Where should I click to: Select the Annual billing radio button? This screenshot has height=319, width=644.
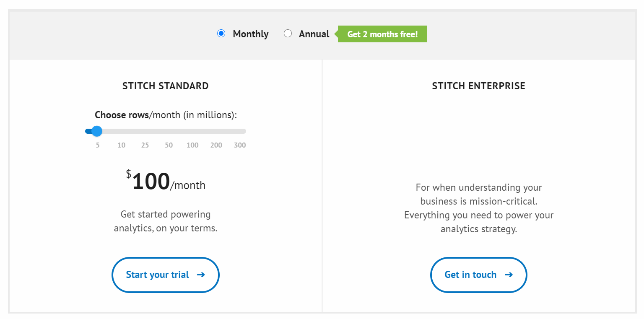(x=288, y=34)
